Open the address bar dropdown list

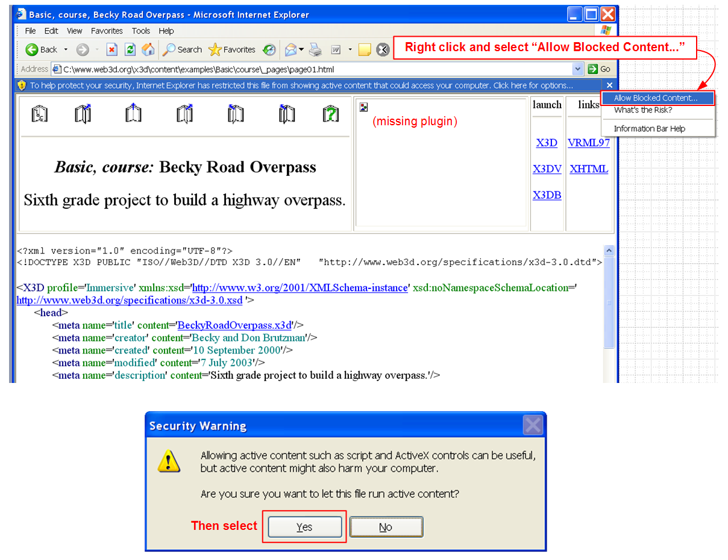pyautogui.click(x=578, y=69)
